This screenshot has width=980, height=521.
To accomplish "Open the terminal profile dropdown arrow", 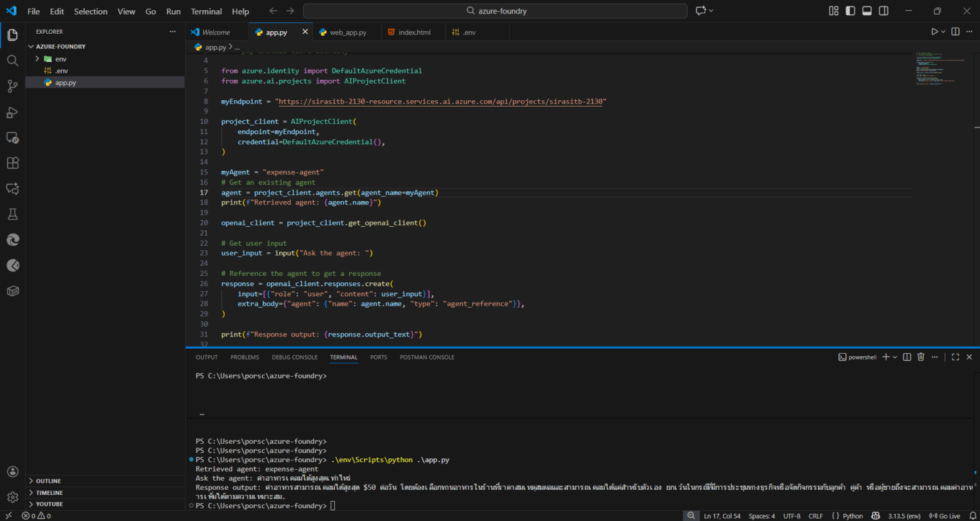I will [893, 357].
